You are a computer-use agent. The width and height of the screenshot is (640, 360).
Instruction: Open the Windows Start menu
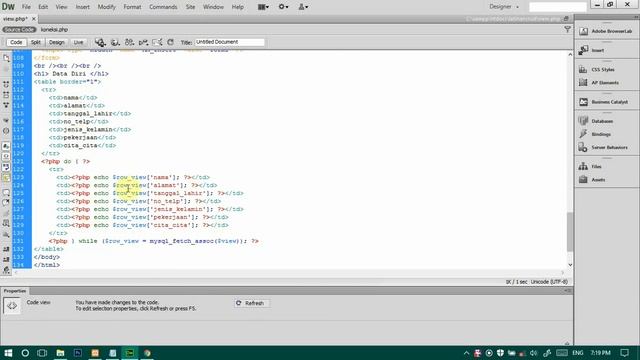click(8, 353)
